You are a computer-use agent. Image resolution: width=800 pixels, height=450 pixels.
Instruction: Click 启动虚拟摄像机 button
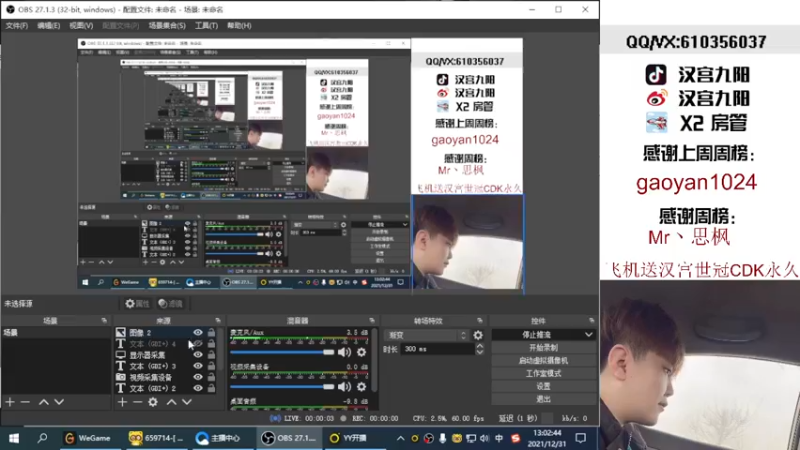543,360
